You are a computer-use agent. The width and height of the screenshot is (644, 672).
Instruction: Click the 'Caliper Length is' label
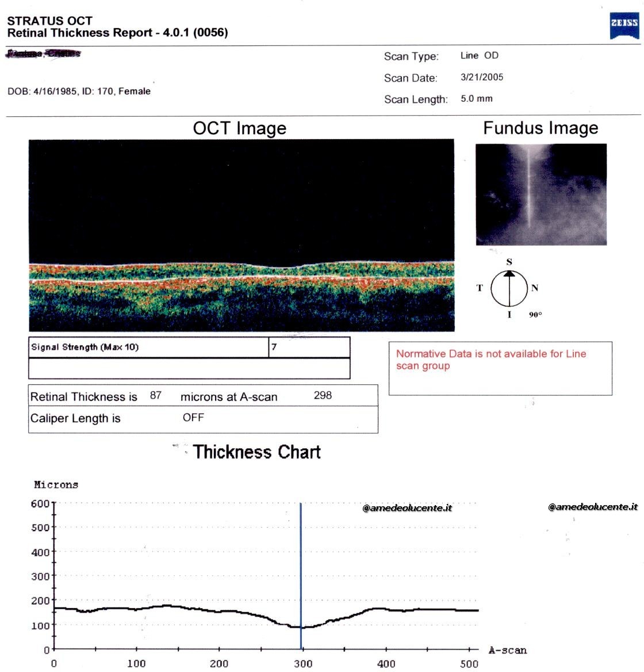pos(75,418)
